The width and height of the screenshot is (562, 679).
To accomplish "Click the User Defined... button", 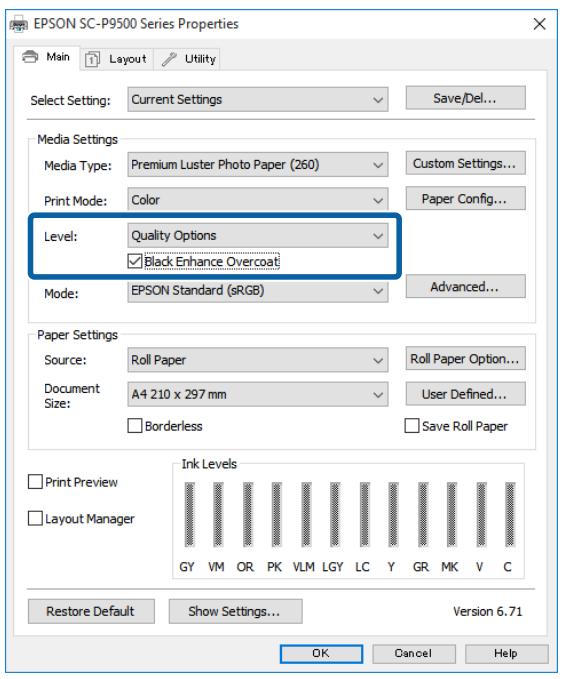I will 465,394.
